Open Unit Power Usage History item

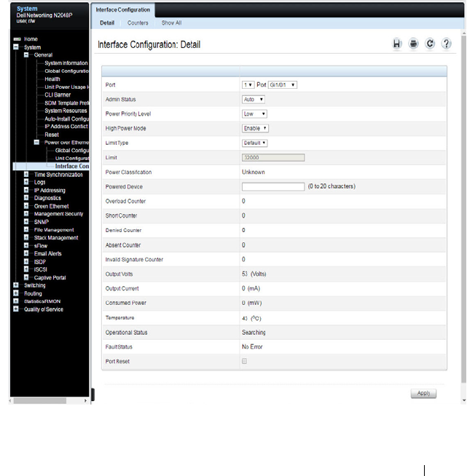click(x=67, y=87)
